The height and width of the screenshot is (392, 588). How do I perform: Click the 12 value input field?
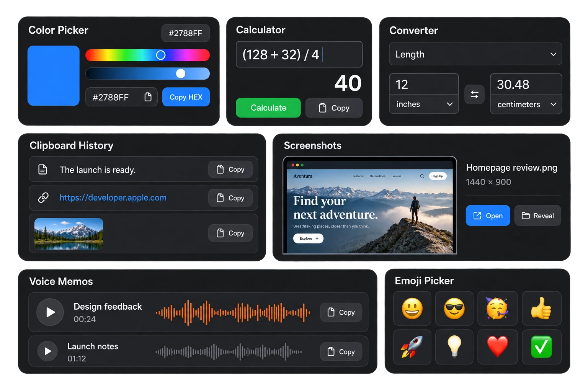pos(424,84)
